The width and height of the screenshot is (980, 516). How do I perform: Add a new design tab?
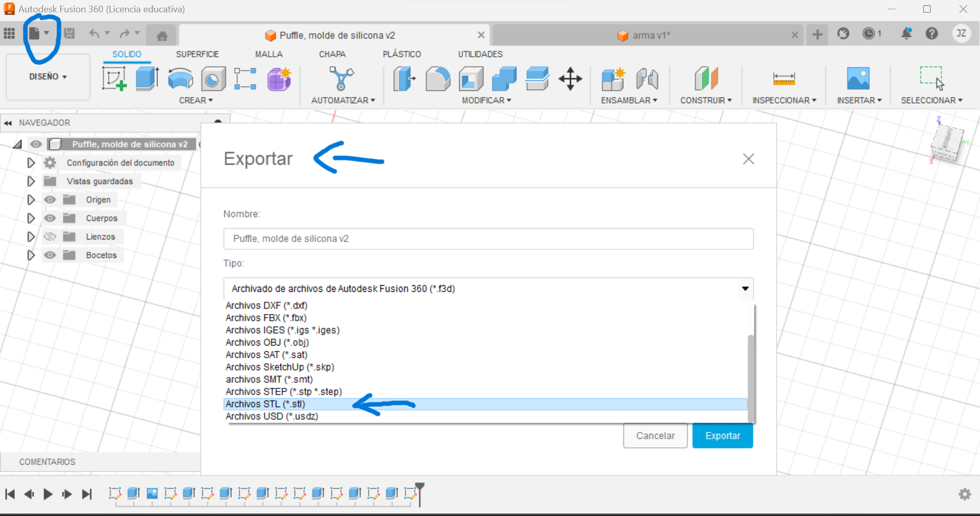(818, 35)
